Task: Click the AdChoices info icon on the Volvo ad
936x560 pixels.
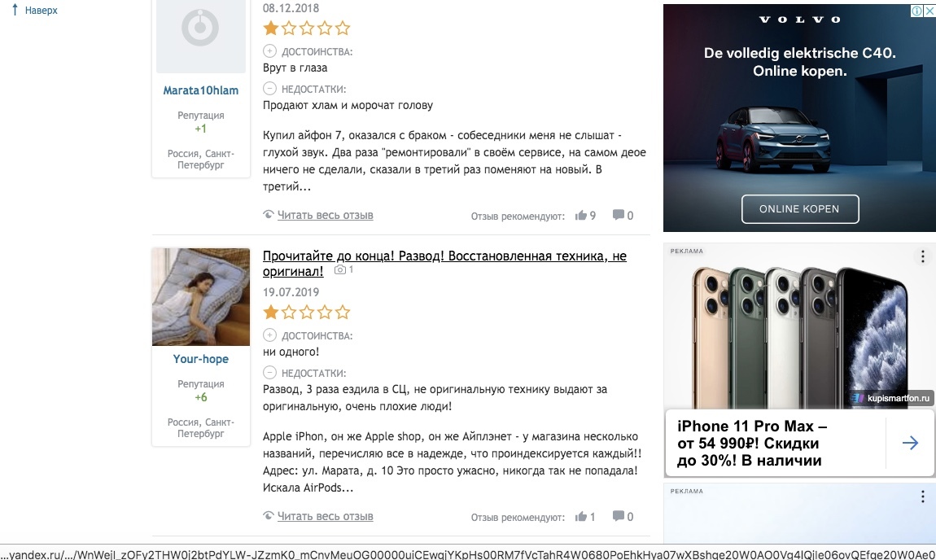Action: coord(916,11)
